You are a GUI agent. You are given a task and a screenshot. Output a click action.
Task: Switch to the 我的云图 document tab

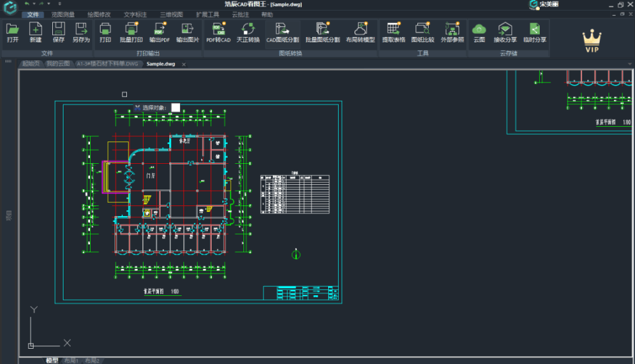point(58,64)
